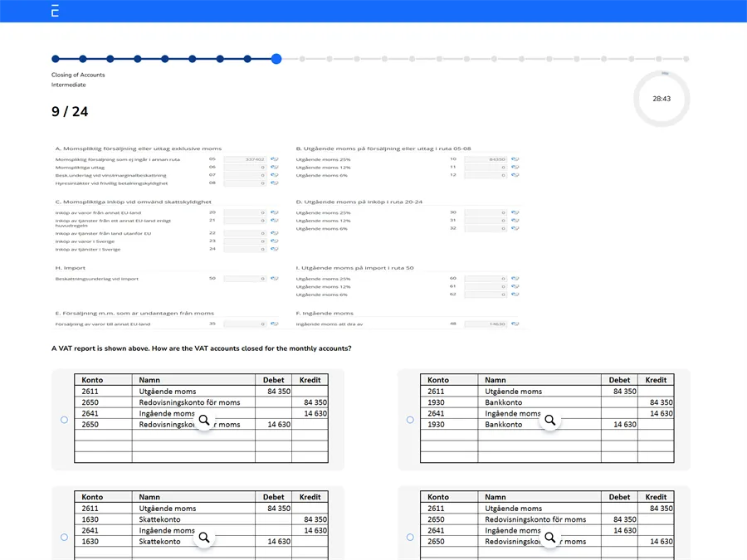Image resolution: width=747 pixels, height=560 pixels.
Task: Click the box 05 value field showing 337402
Action: pos(245,159)
